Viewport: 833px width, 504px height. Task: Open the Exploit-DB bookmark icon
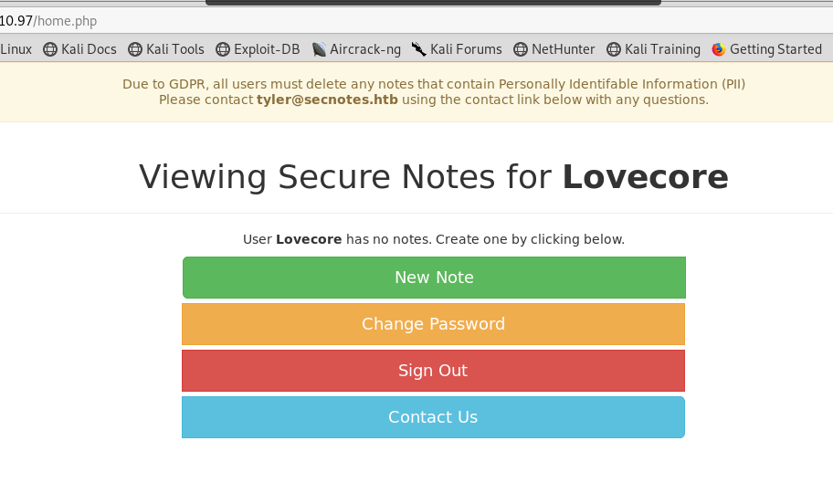coord(223,49)
